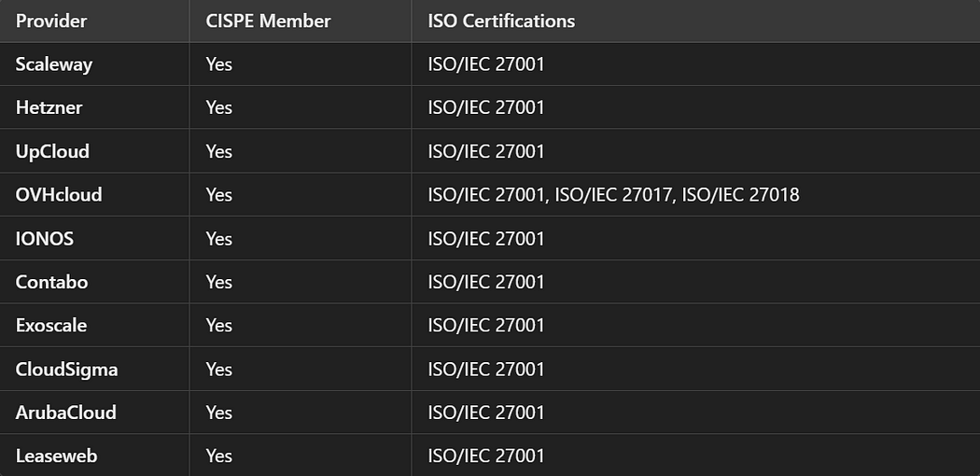This screenshot has height=476, width=980.
Task: Click the IONOS row label
Action: tap(45, 239)
